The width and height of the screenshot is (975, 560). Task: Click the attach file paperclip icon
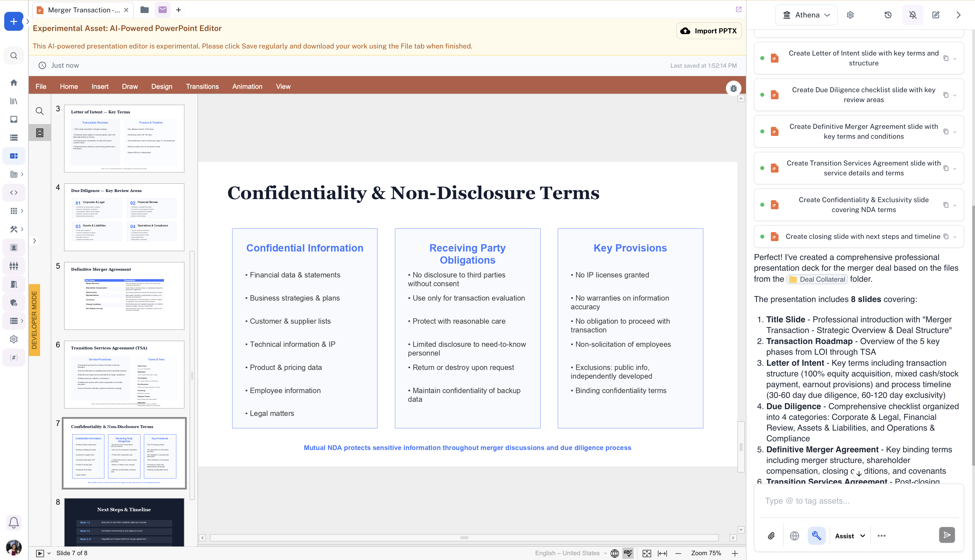[x=771, y=536]
